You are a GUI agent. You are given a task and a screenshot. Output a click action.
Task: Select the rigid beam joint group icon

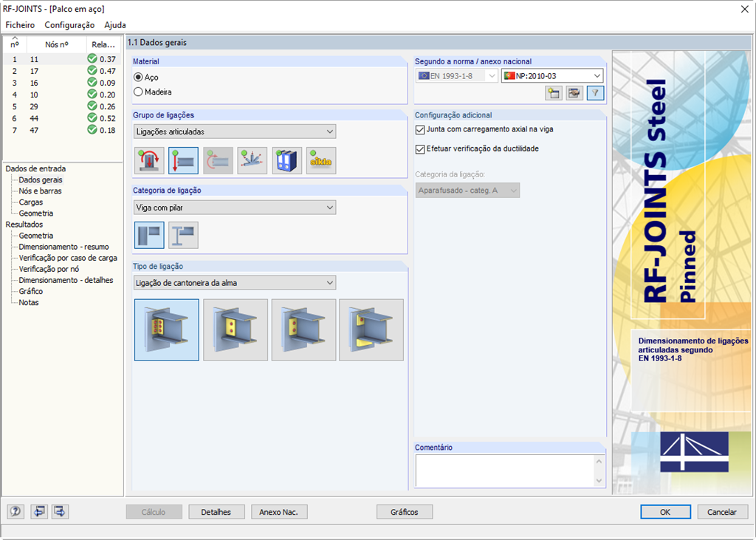(x=218, y=161)
